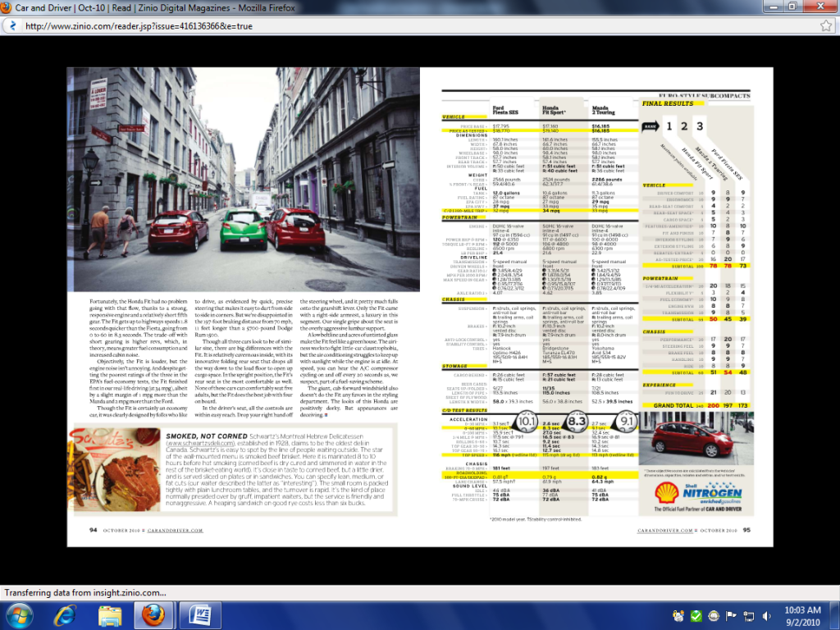Switch to the Firefox taskbar button

click(153, 615)
